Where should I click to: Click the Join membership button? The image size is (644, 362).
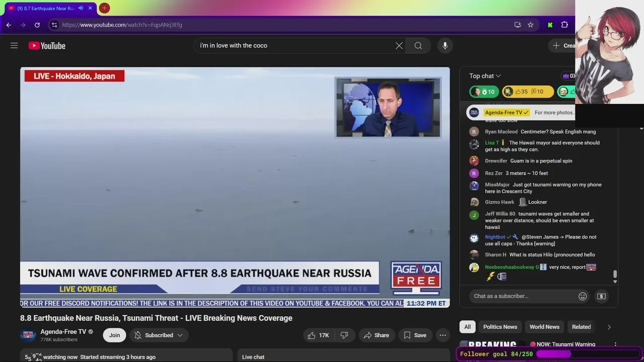(115, 335)
